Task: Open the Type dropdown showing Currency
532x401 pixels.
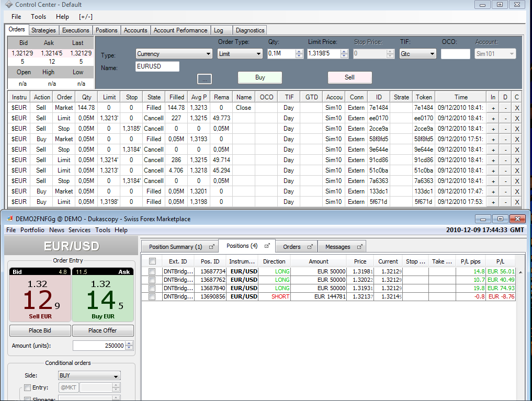Action: [174, 53]
